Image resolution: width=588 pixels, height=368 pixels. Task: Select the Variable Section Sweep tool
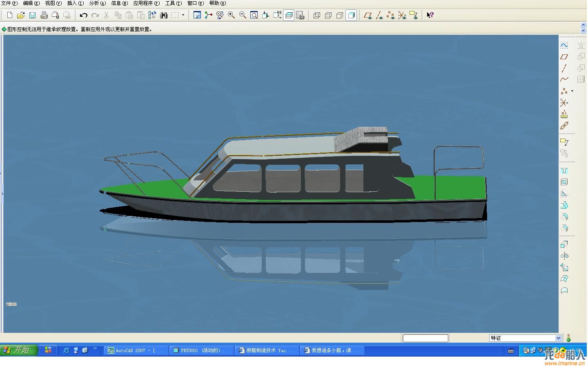click(564, 267)
